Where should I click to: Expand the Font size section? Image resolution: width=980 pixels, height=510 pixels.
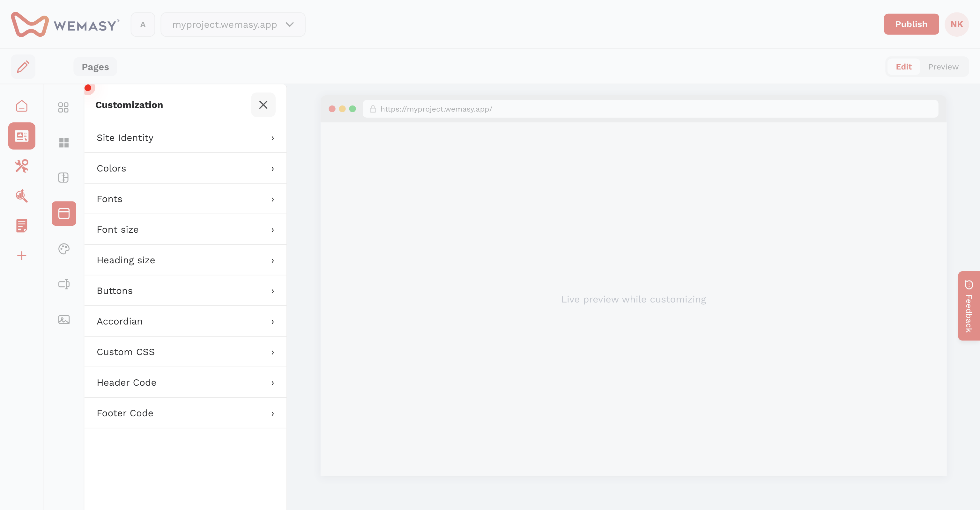[x=185, y=229]
